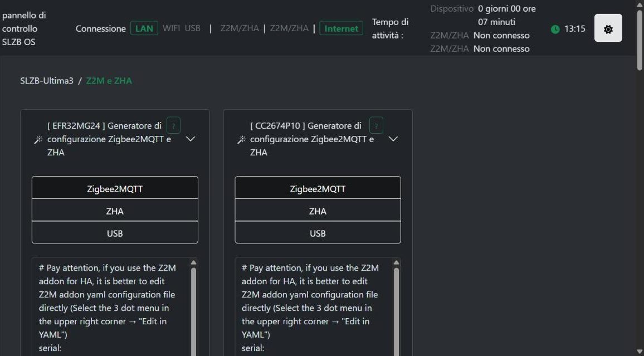Click the Internet connection badge
This screenshot has width=644, height=356.
pos(341,28)
